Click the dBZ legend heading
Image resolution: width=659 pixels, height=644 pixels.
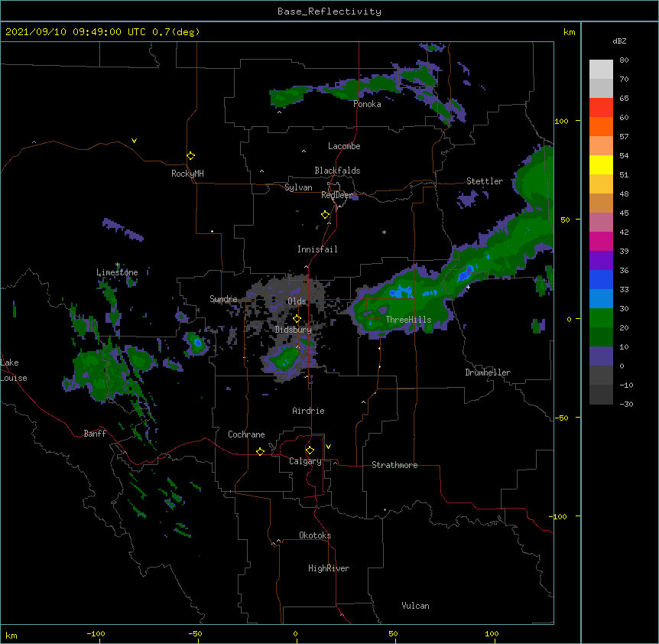(x=619, y=41)
